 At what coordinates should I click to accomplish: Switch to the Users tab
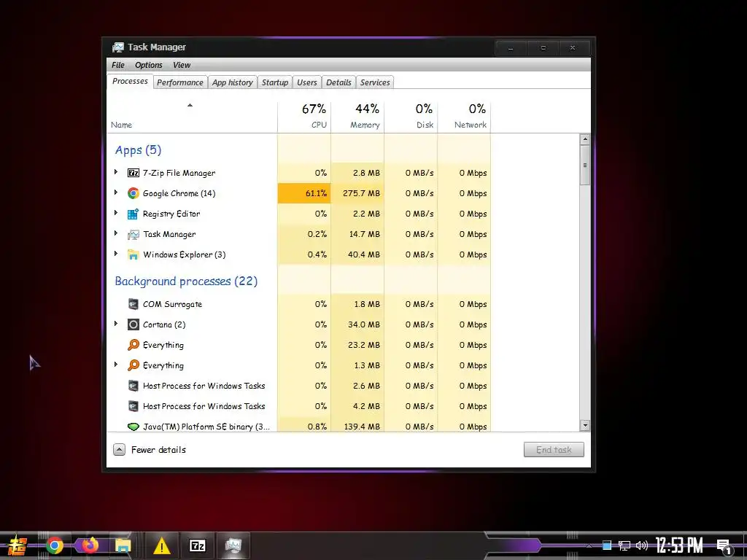click(x=307, y=82)
